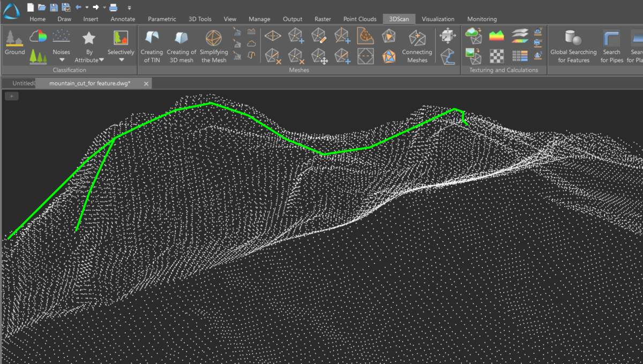
Task: Click the checkerboard texture icon
Action: (497, 56)
